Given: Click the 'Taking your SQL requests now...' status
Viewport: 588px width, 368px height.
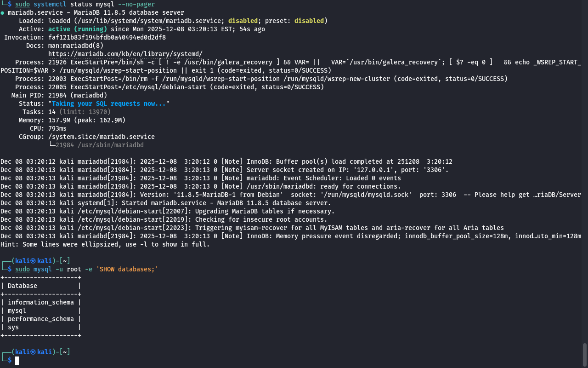Looking at the screenshot, I should 108,103.
